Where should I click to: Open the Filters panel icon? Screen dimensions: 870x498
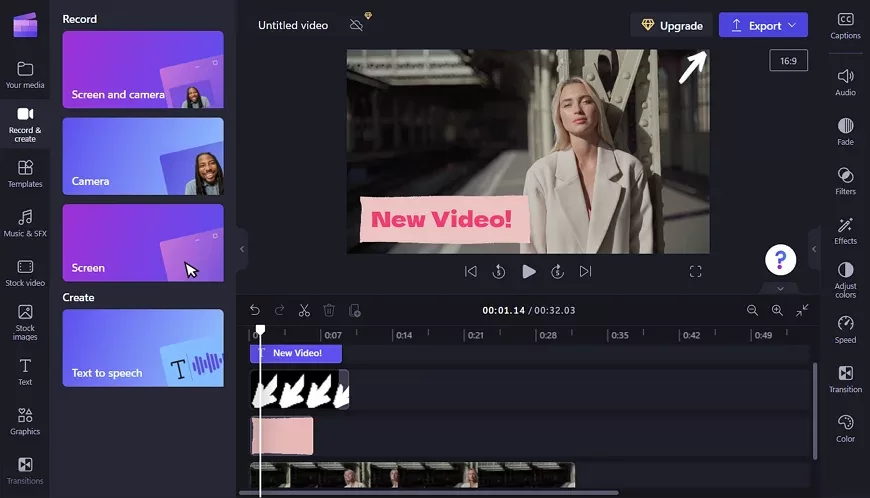coord(845,180)
